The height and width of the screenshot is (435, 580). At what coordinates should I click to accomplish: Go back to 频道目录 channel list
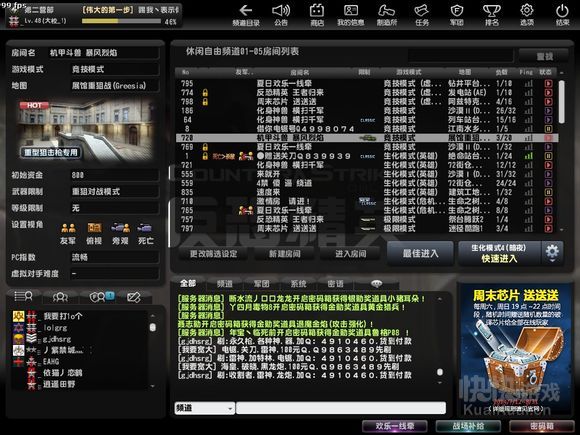[x=246, y=15]
